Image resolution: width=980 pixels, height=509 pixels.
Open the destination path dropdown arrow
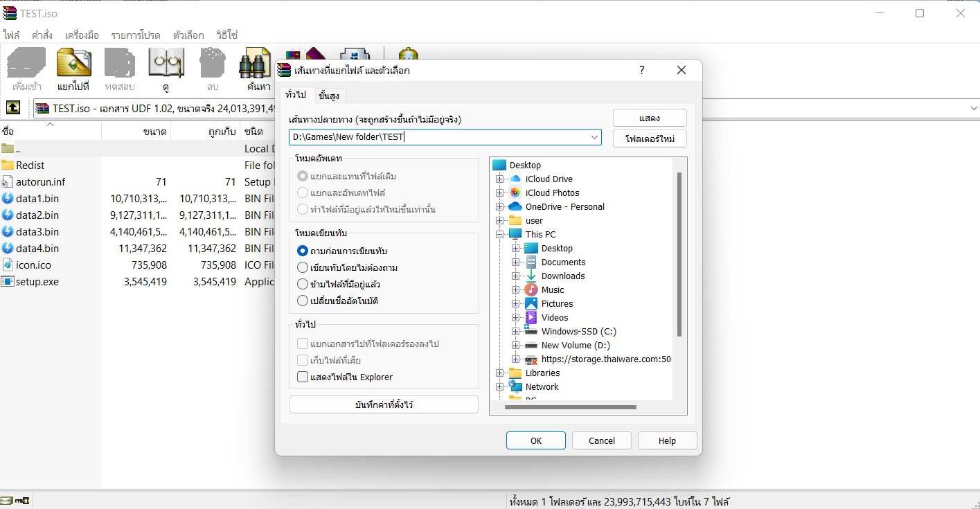(594, 137)
